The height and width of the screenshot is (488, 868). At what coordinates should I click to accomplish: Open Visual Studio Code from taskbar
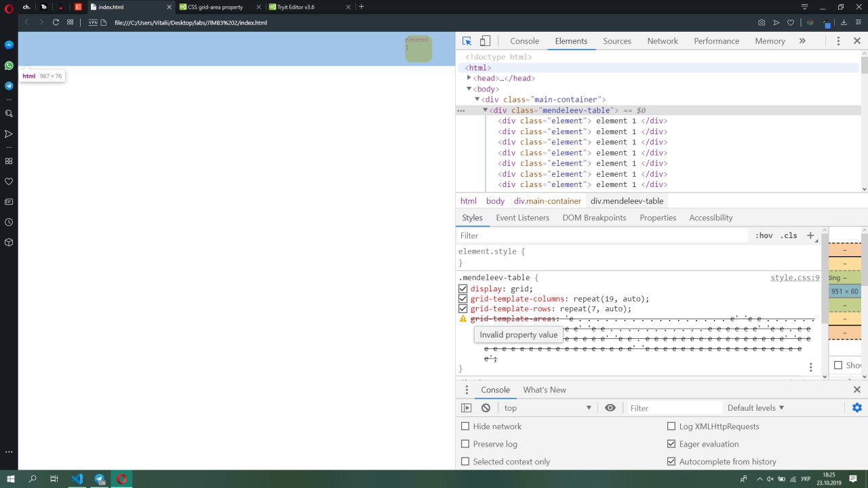point(77,479)
